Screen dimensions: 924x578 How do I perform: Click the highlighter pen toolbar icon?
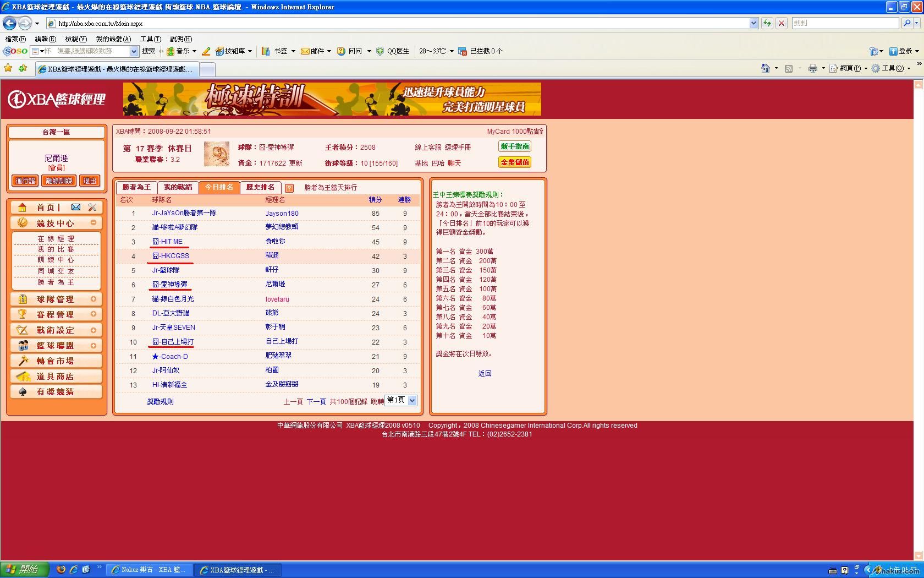point(206,51)
